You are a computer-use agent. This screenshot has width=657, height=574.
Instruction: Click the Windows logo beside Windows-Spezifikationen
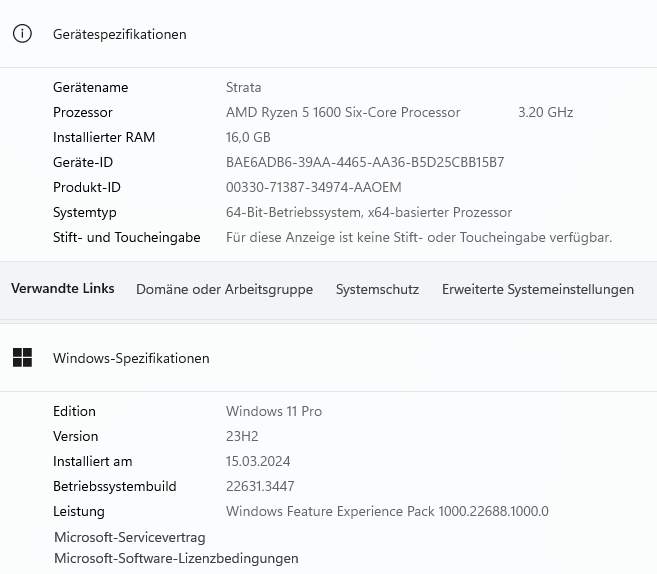coord(22,358)
